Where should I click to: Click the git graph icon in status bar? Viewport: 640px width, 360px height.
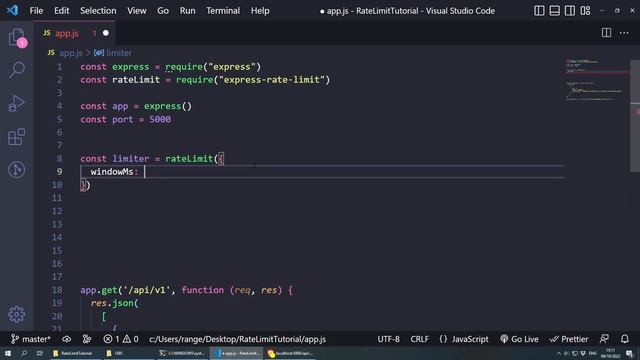[x=87, y=339]
